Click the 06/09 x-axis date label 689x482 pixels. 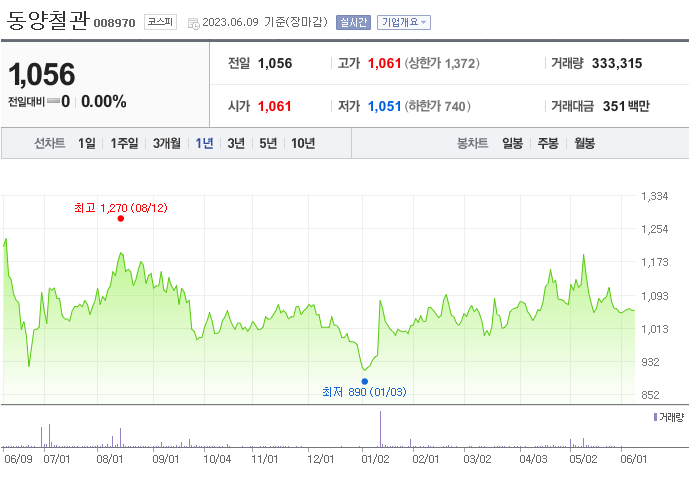18,459
